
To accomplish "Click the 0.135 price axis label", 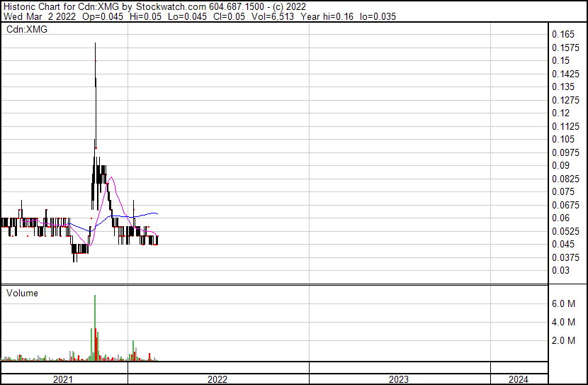I will pos(563,87).
